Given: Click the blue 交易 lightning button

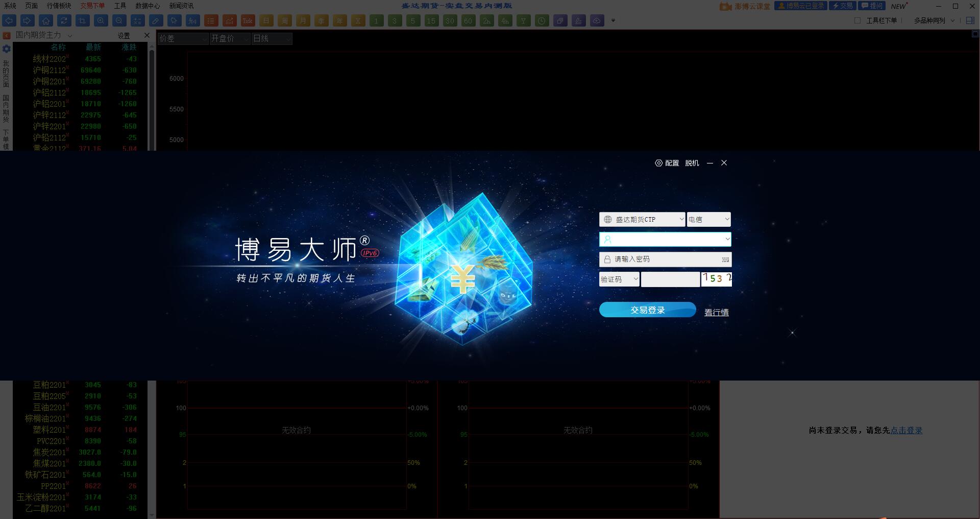Looking at the screenshot, I should click(x=842, y=6).
